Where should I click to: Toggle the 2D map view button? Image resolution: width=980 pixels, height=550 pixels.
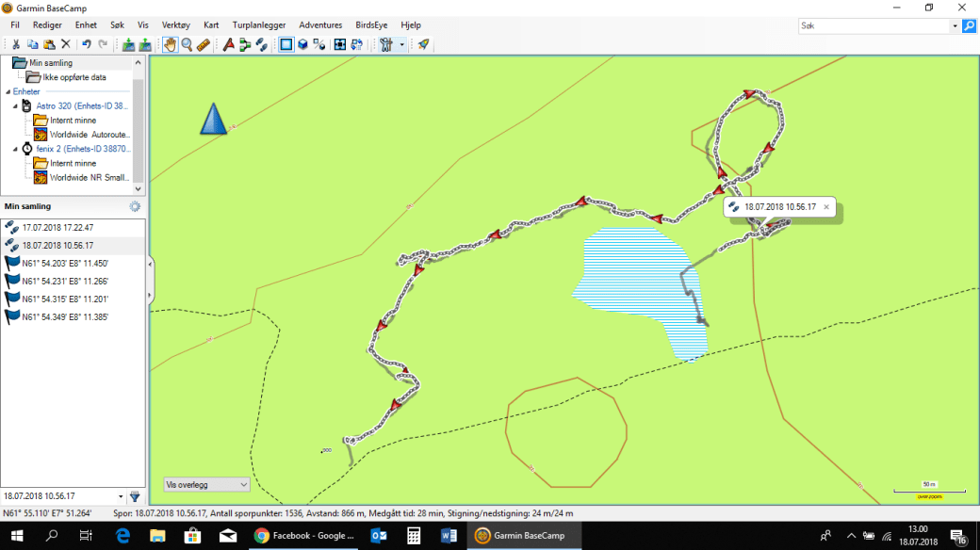tap(286, 44)
